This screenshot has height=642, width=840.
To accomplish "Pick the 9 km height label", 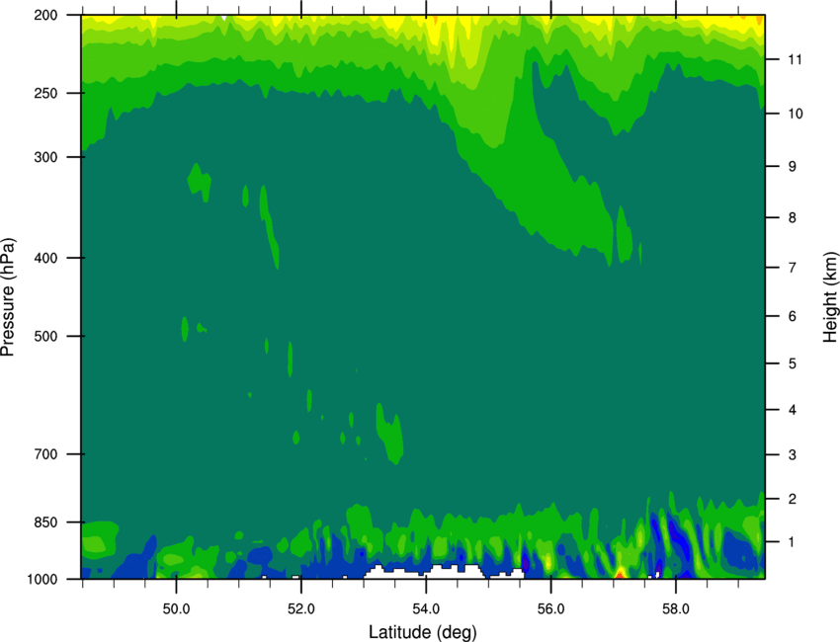I will pyautogui.click(x=792, y=167).
